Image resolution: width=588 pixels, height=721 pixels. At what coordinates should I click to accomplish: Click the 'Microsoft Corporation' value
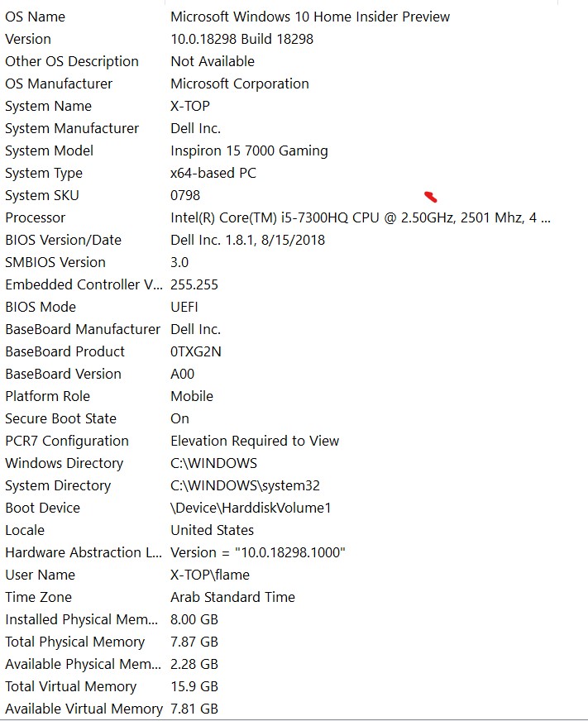pos(239,84)
